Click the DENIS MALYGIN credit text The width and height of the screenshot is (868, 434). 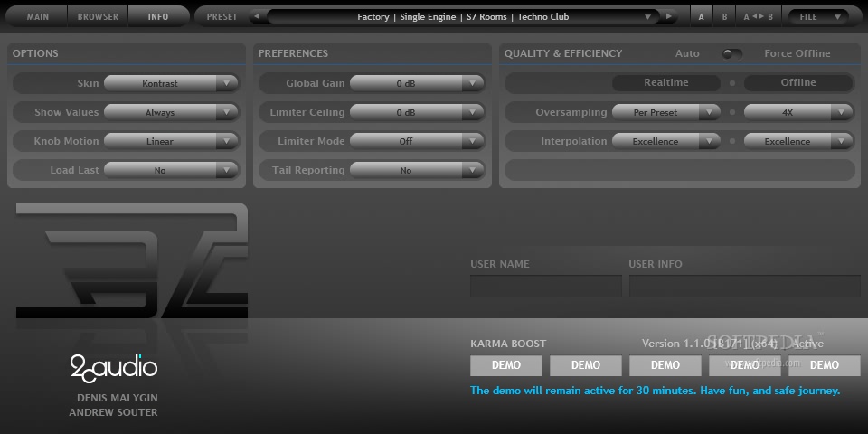[118, 398]
